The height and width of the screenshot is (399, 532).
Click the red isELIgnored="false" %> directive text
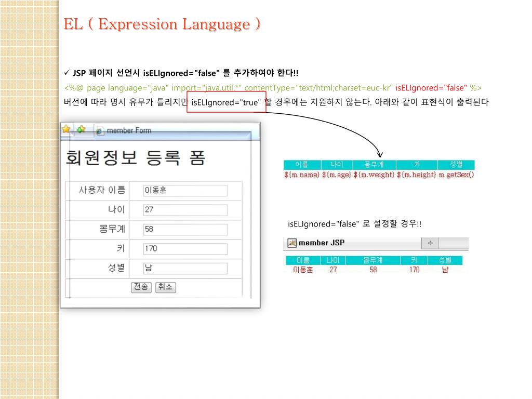click(x=438, y=88)
